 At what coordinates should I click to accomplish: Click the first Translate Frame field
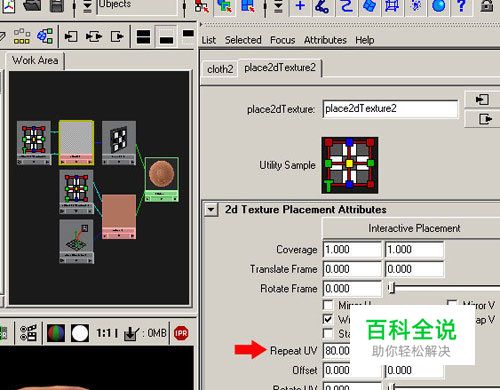coord(352,269)
